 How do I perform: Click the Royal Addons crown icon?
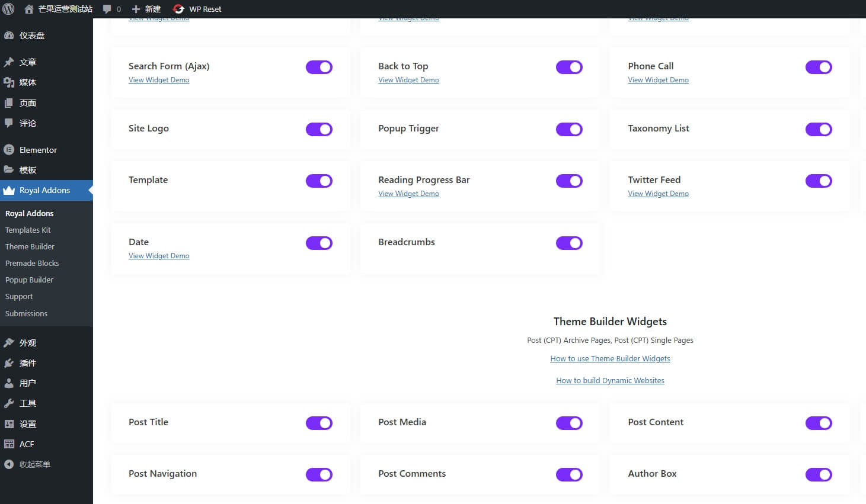click(x=9, y=190)
